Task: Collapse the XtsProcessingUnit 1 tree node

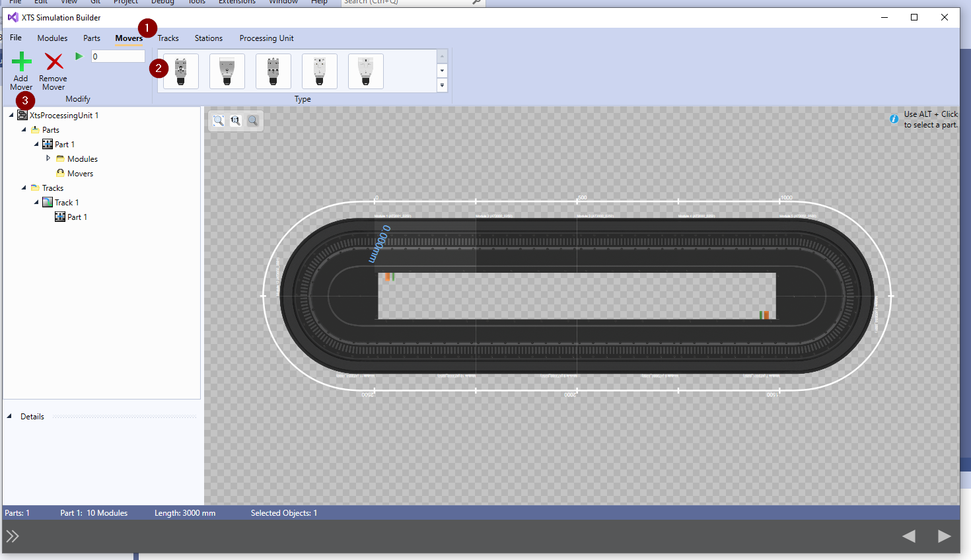Action: click(x=11, y=115)
